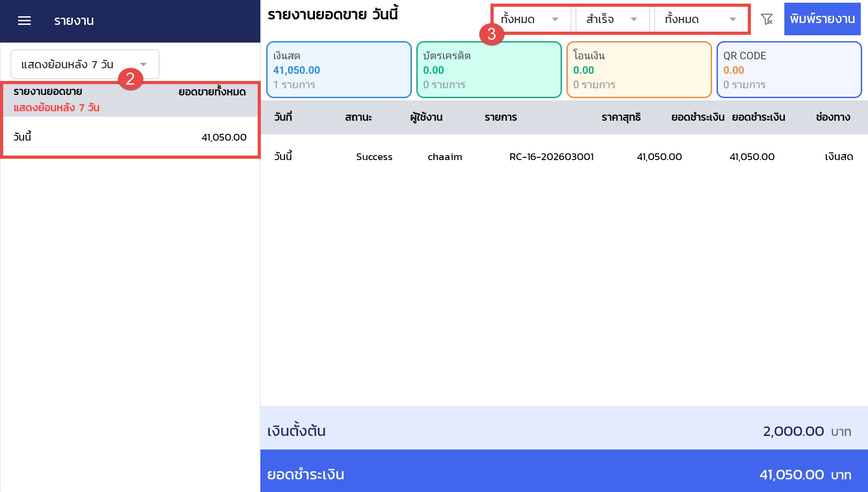Select the bank transfer payment card
Image resolution: width=868 pixels, height=492 pixels.
point(639,70)
